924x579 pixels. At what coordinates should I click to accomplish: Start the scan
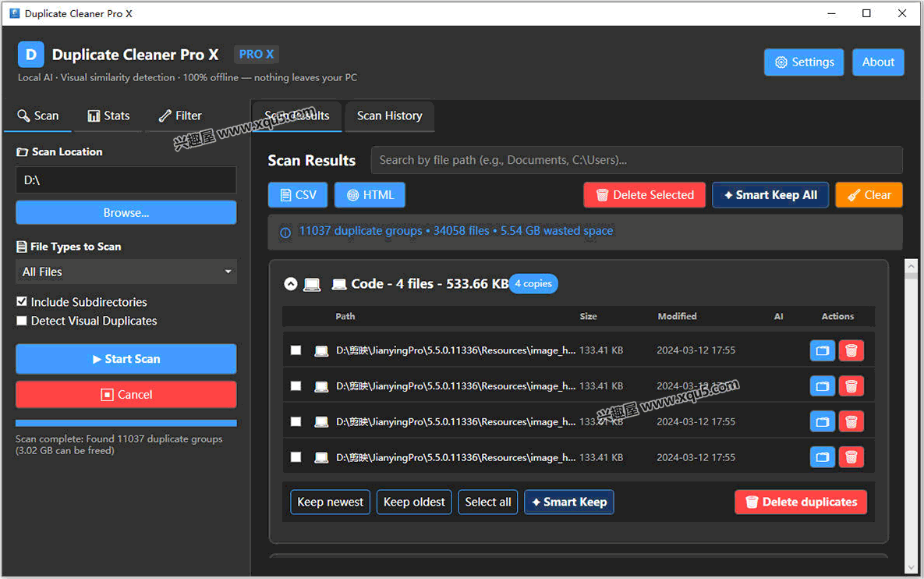126,358
